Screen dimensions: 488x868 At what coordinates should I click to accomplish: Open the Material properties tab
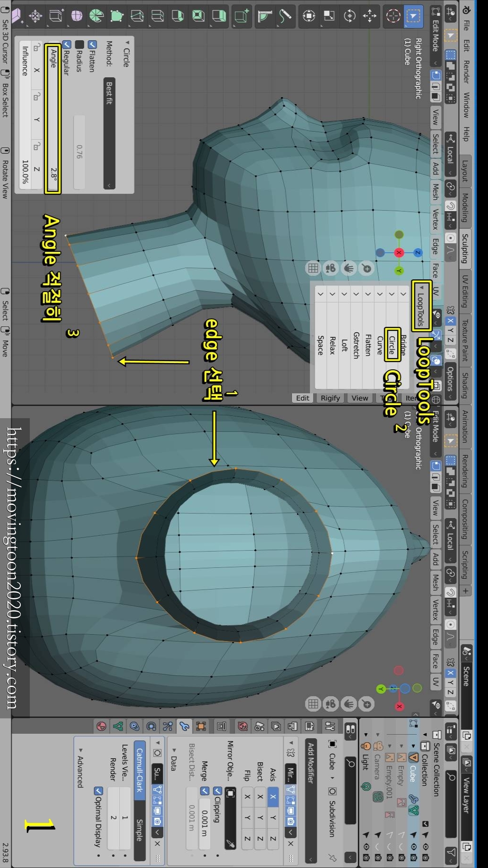tap(101, 726)
